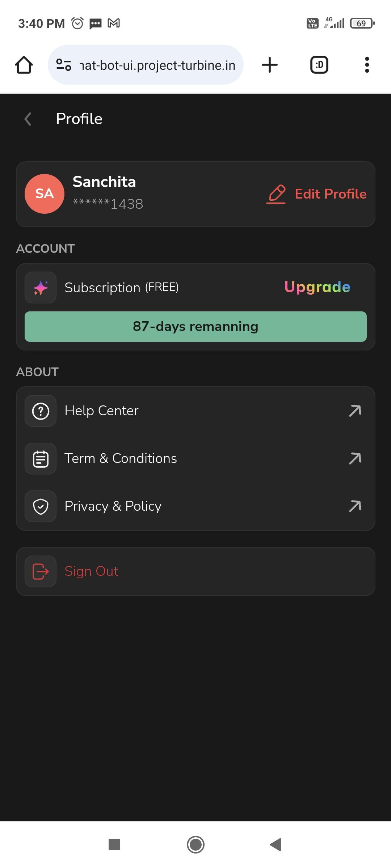Click the Edit Profile text
Viewport: 391px width, 868px height.
pos(331,194)
